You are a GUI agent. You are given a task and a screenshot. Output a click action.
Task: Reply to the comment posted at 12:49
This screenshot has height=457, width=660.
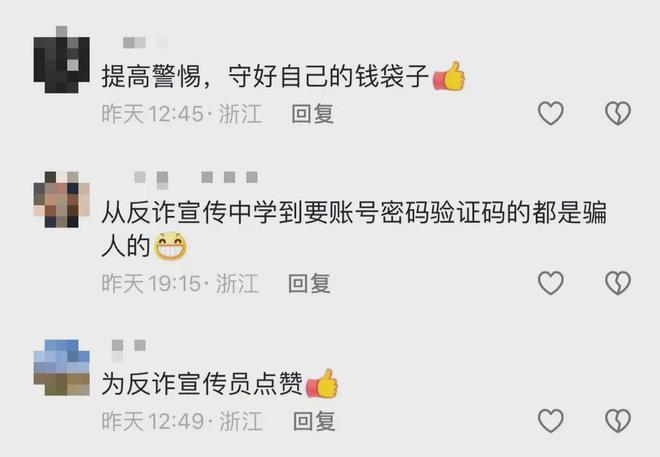(x=314, y=421)
